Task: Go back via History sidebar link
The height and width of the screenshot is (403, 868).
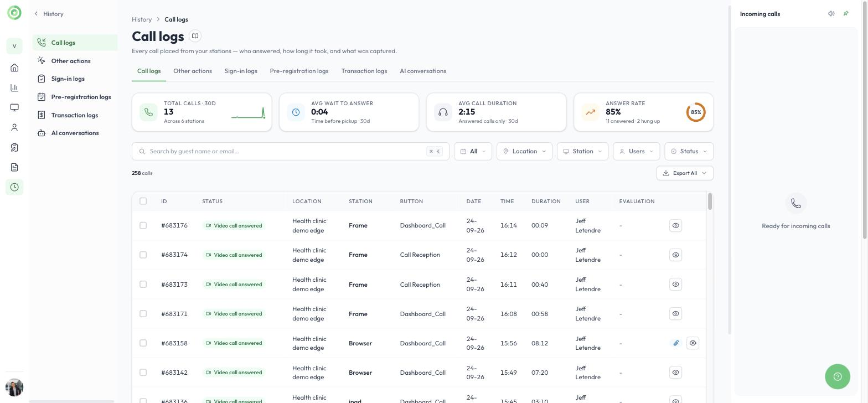Action: tap(49, 14)
